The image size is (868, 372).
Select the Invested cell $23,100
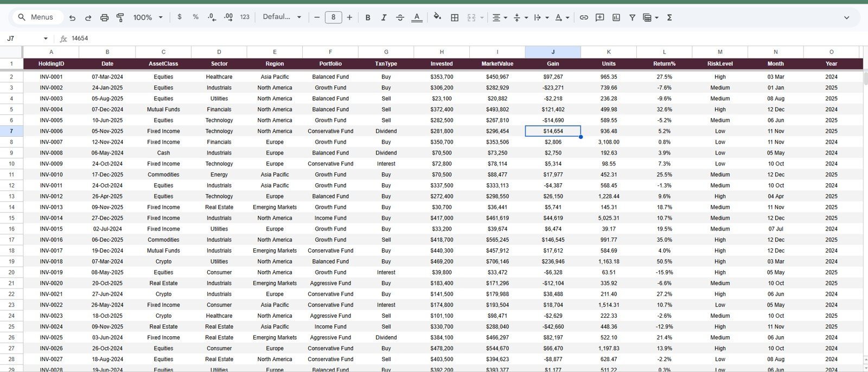pos(442,99)
